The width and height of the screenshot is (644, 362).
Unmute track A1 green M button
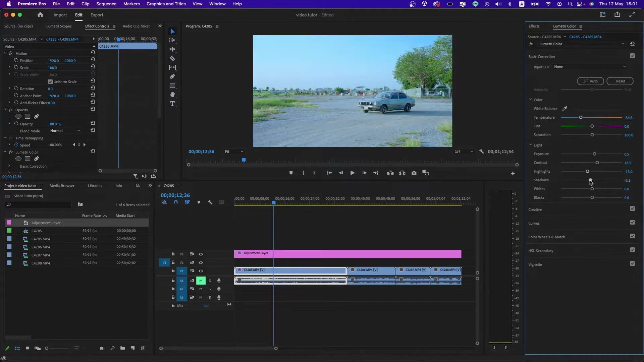click(x=201, y=281)
